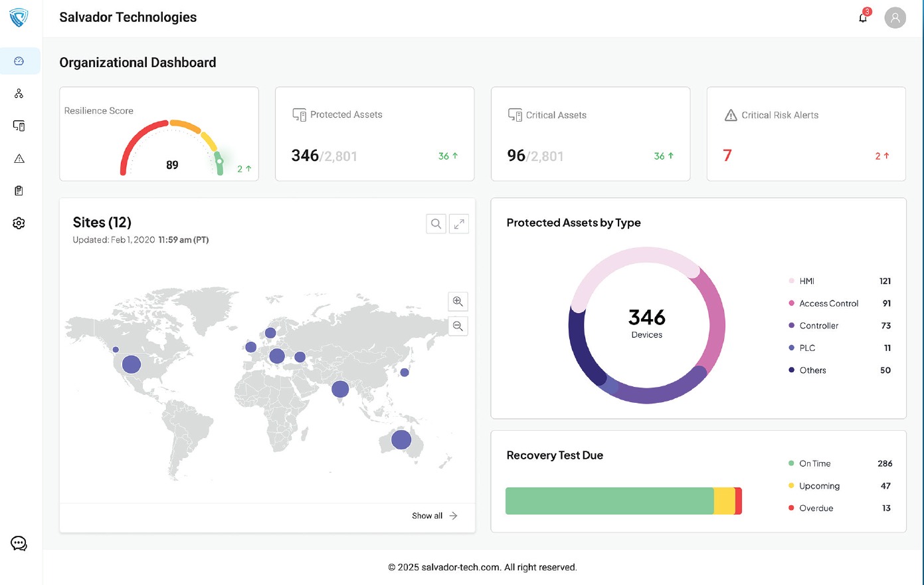Search sites using the magnifier button

[x=436, y=224]
